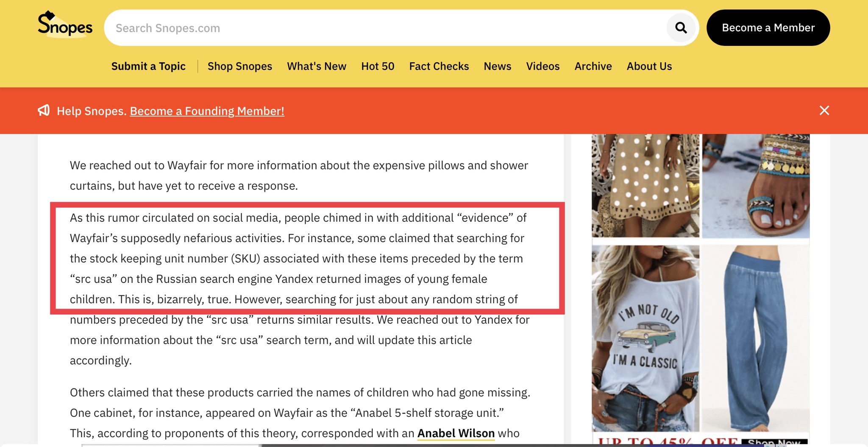The width and height of the screenshot is (868, 447).
Task: Open the What's New section
Action: click(x=316, y=67)
